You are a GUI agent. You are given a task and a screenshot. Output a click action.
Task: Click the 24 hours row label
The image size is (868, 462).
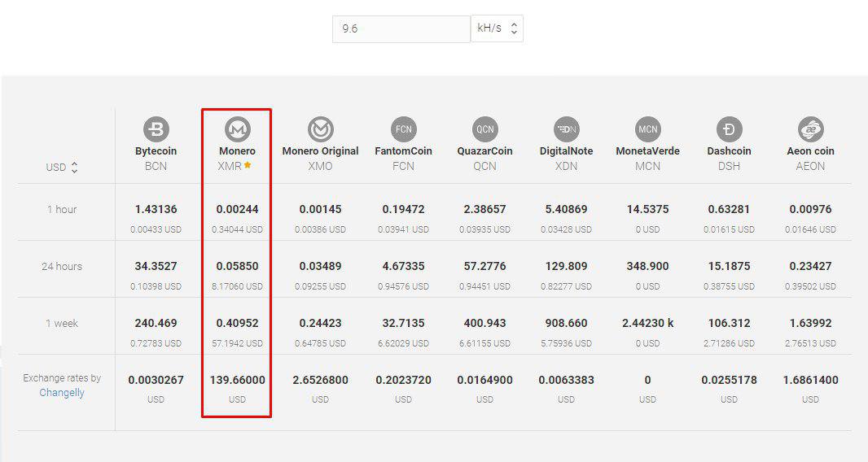point(61,267)
